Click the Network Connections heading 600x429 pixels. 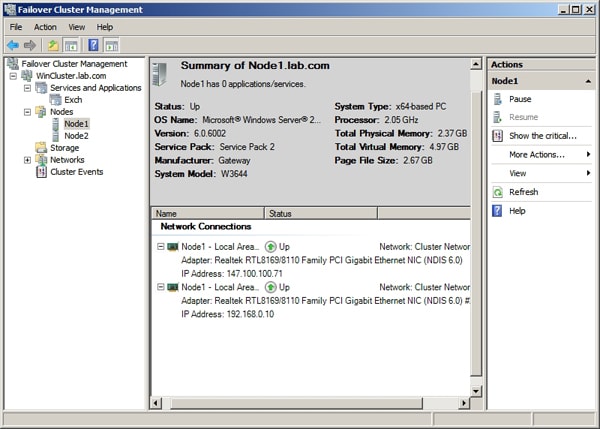pos(206,227)
